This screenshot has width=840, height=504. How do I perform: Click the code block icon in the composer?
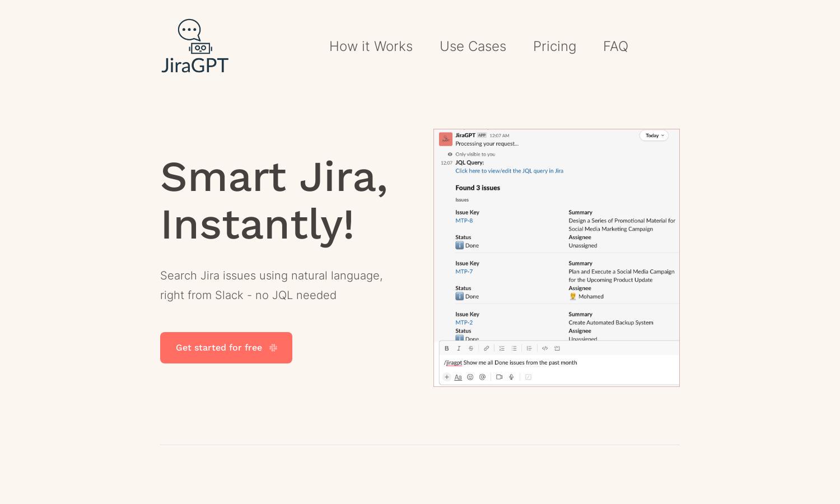tap(557, 348)
